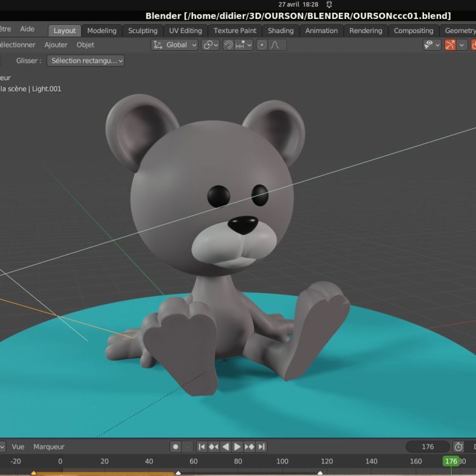Open the Global transform orientation dropdown
The width and height of the screenshot is (476, 476).
(175, 45)
